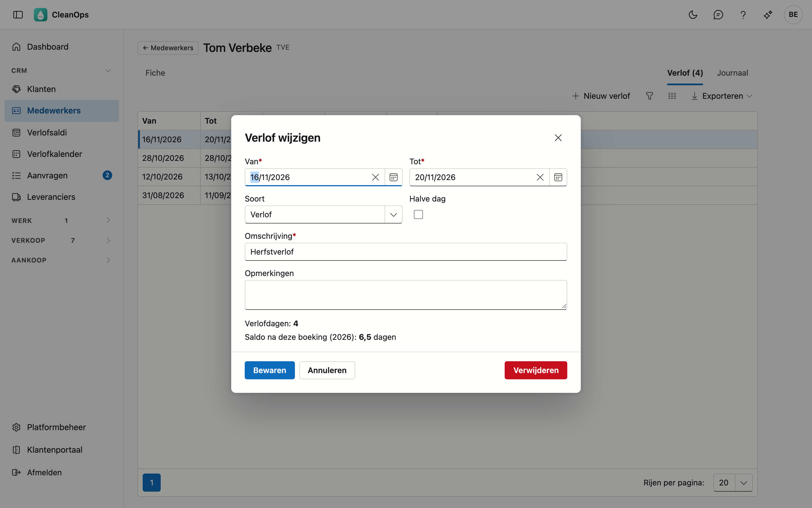Enable the Halve dag checkbox

[x=418, y=214]
